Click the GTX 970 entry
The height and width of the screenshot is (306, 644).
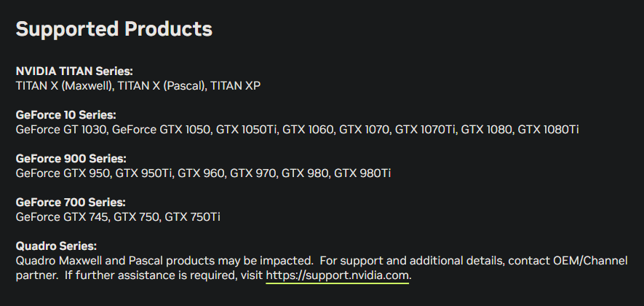click(x=253, y=173)
